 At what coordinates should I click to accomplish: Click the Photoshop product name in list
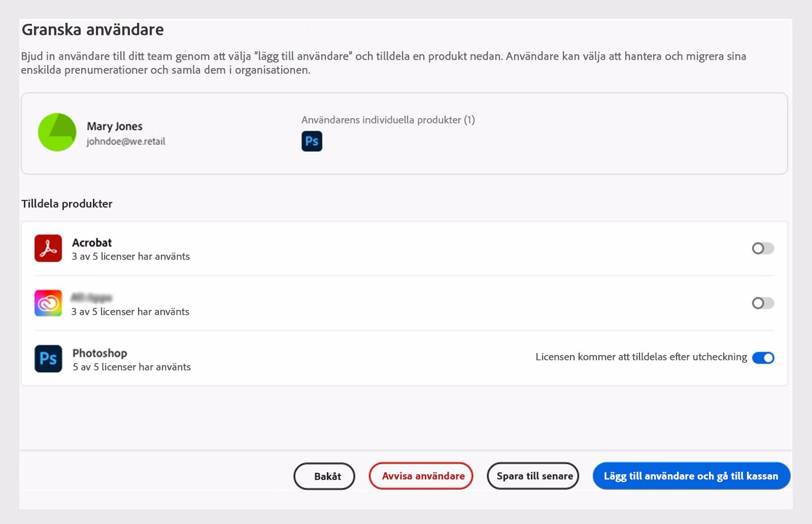(x=100, y=353)
